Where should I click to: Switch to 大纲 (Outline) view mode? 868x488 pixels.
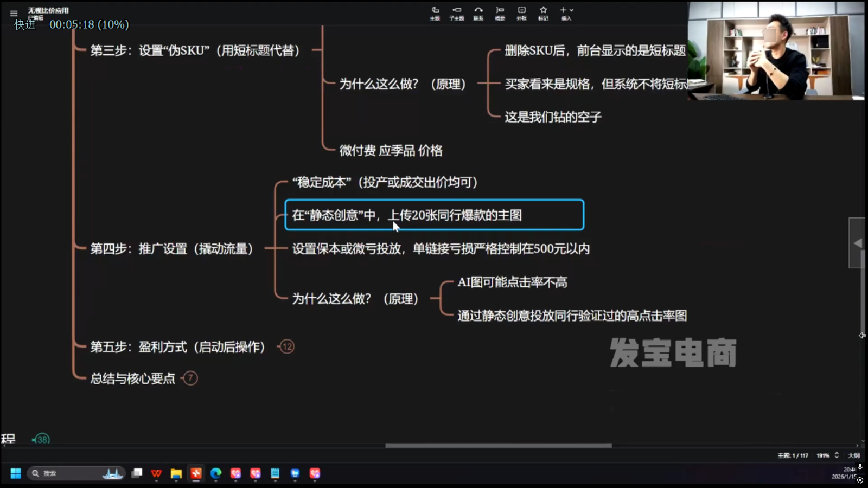point(853,455)
